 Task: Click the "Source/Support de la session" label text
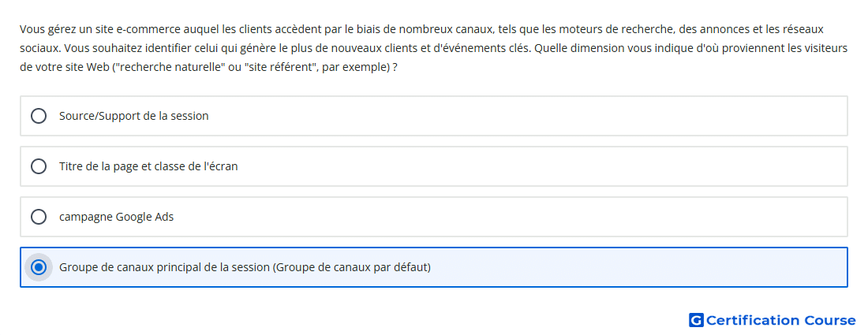(x=134, y=116)
